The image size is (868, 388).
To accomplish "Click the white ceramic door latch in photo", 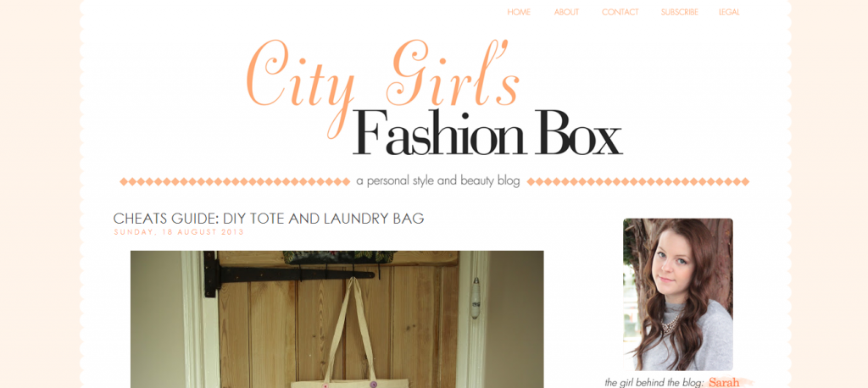I will [x=475, y=298].
